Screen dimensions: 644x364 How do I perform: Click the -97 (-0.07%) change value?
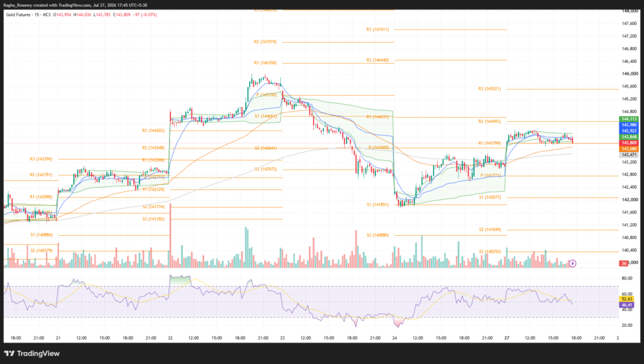pyautogui.click(x=145, y=14)
